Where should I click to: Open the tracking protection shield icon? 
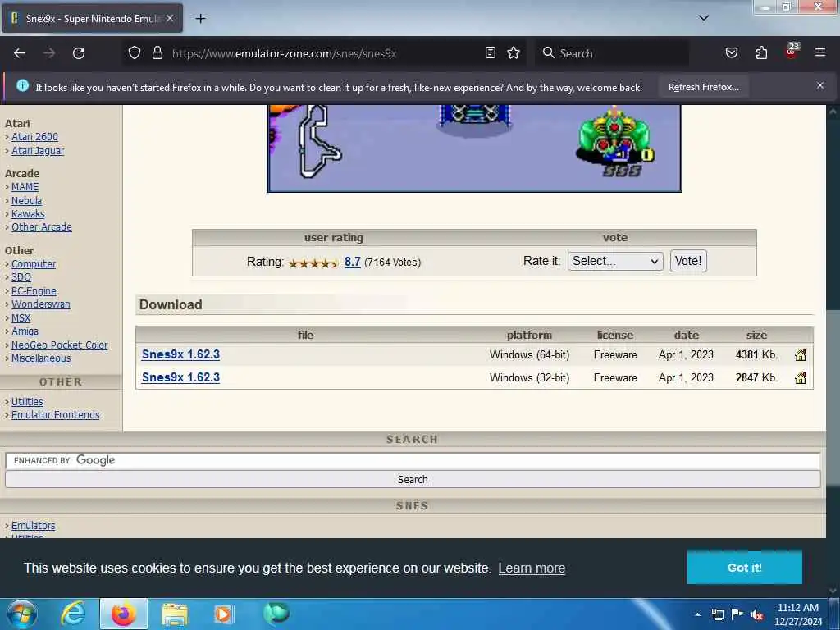coord(135,52)
